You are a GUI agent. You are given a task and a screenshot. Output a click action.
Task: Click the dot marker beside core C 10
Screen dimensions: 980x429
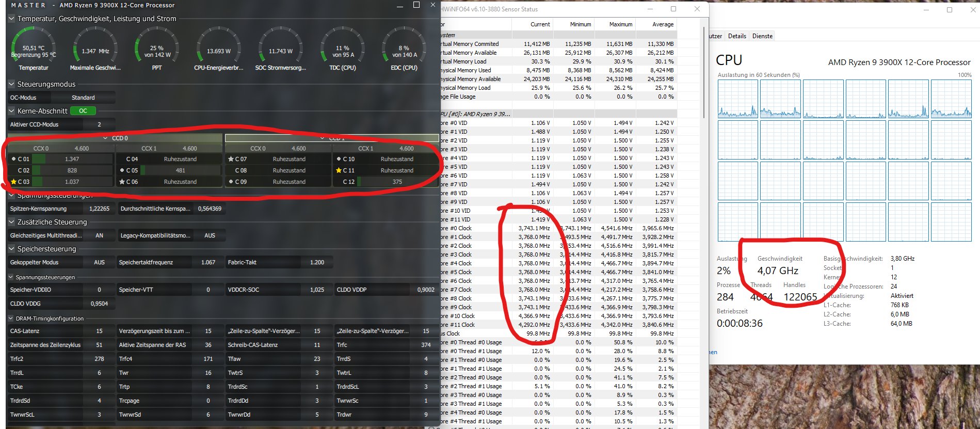pos(339,159)
